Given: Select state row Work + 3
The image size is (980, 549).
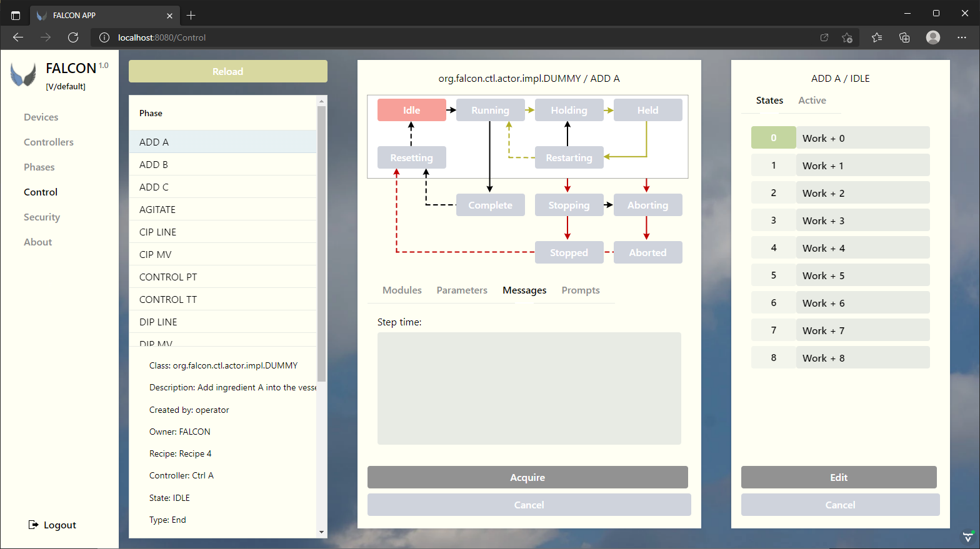Looking at the screenshot, I should [863, 220].
